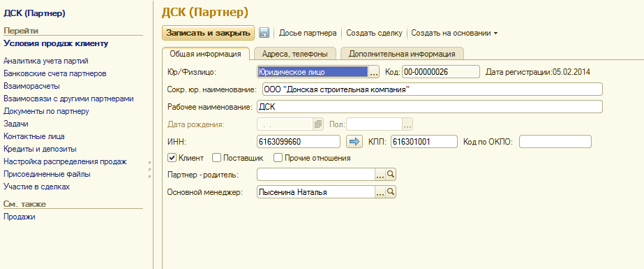Open Настройка распределения продаж link
The height and width of the screenshot is (269, 644).
tap(65, 161)
